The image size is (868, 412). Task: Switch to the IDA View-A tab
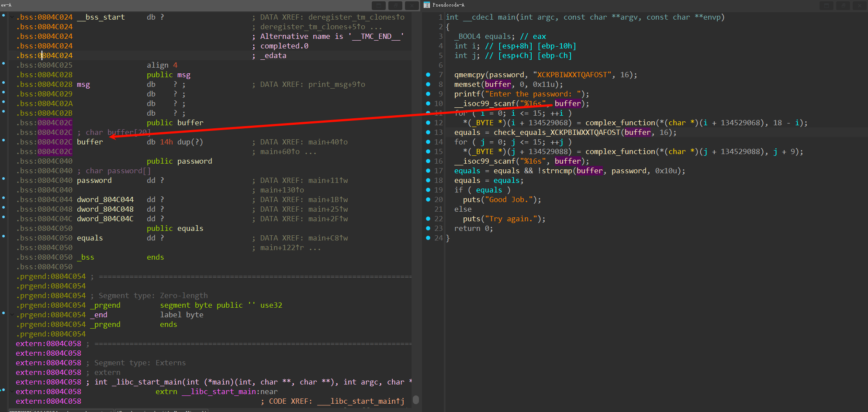tap(6, 5)
